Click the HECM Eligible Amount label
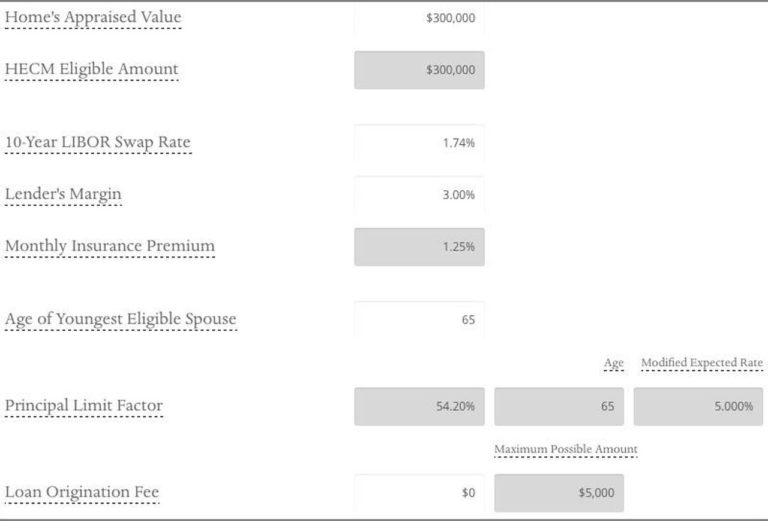The image size is (768, 521). point(91,70)
